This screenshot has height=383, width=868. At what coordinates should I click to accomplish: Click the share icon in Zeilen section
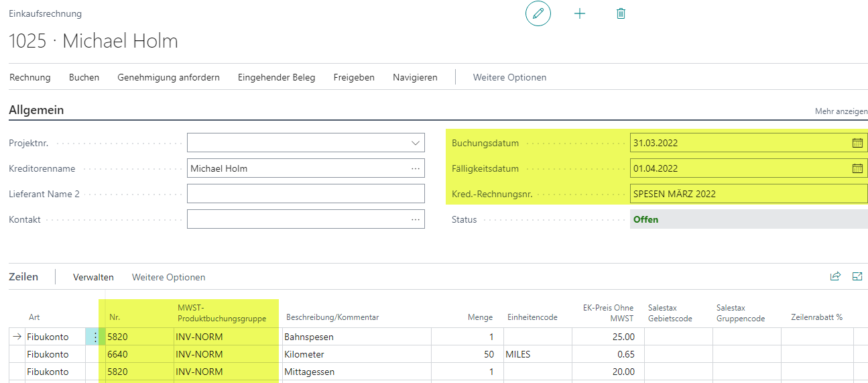coord(835,276)
